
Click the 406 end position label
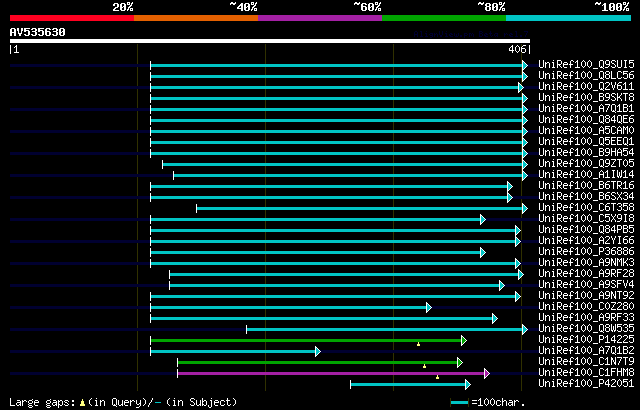[x=517, y=49]
